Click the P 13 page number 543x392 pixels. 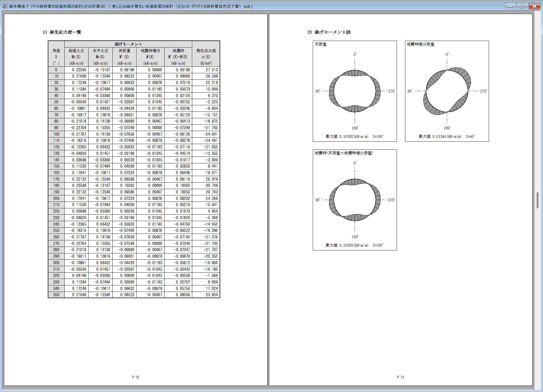coord(400,377)
